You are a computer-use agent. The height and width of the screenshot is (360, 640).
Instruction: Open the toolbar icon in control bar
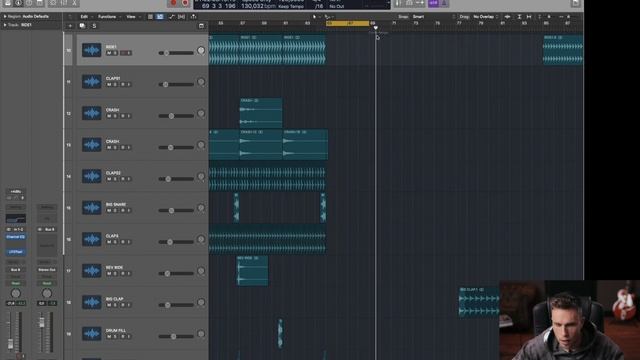point(40,3)
